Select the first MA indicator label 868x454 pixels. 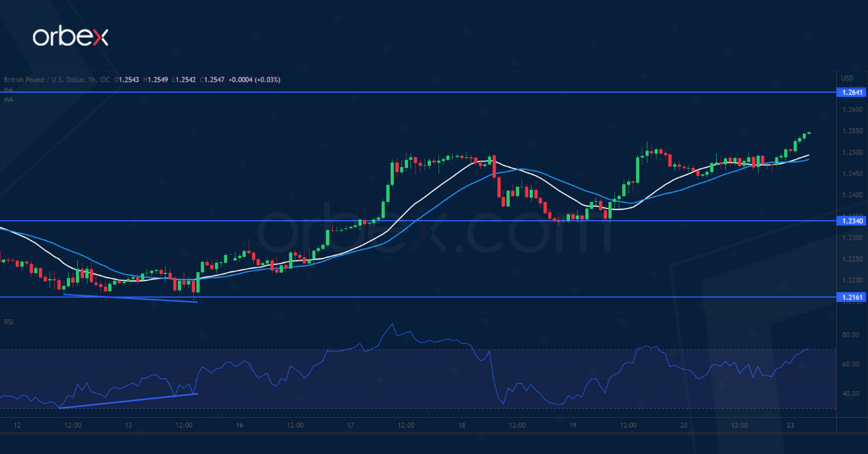point(8,89)
